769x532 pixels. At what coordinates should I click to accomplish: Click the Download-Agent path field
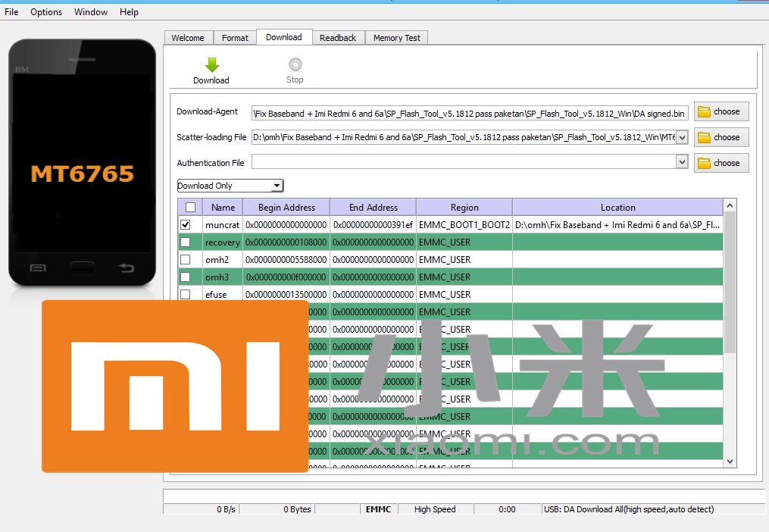click(470, 114)
